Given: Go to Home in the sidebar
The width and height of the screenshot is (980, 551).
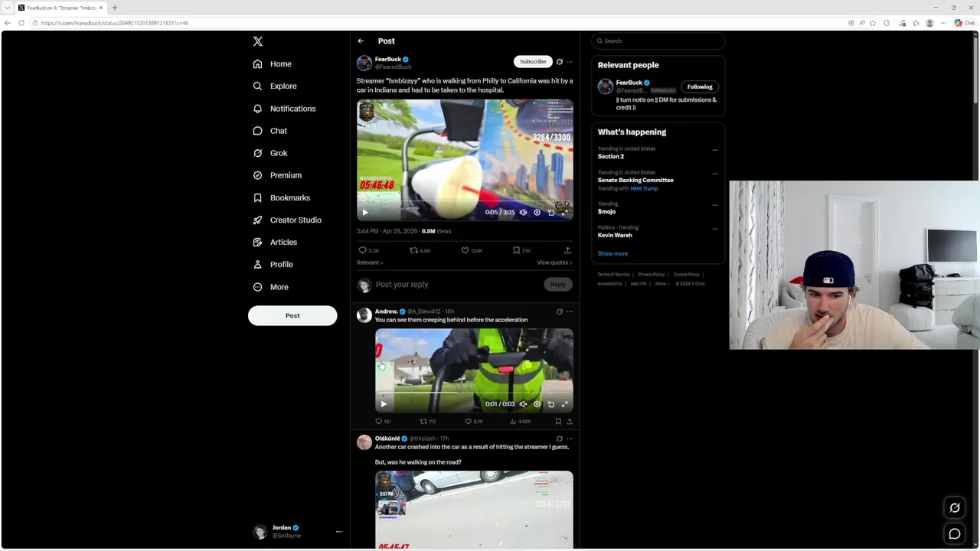Looking at the screenshot, I should 273,64.
